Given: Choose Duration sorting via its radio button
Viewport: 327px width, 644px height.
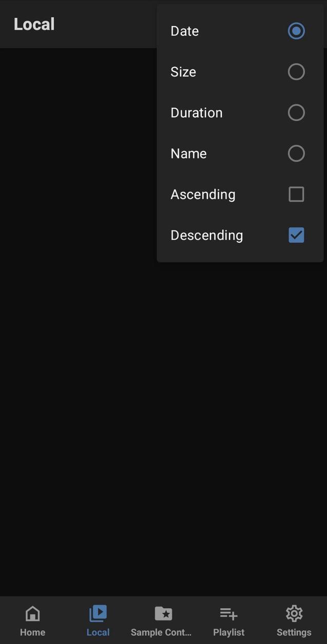Looking at the screenshot, I should (x=296, y=112).
